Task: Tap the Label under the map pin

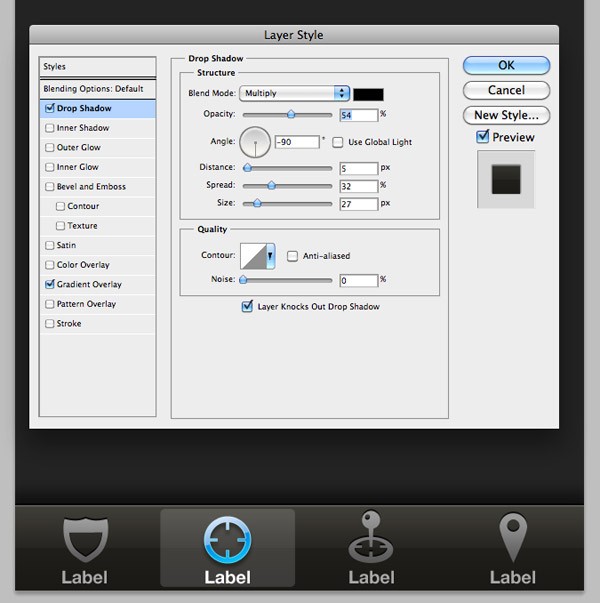Action: 512,578
